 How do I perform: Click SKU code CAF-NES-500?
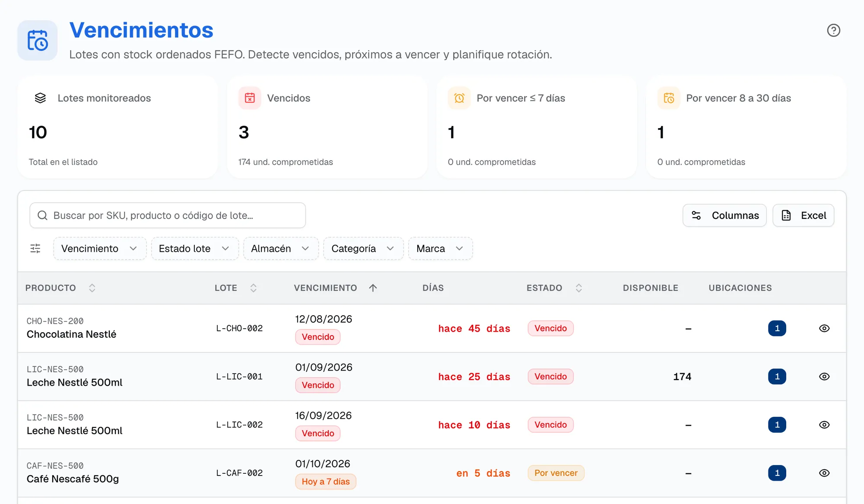click(x=55, y=466)
